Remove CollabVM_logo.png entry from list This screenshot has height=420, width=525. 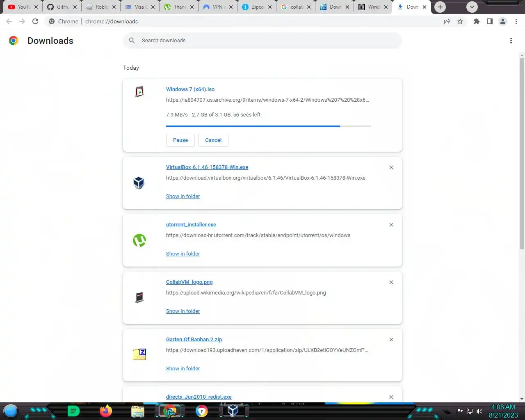(391, 282)
